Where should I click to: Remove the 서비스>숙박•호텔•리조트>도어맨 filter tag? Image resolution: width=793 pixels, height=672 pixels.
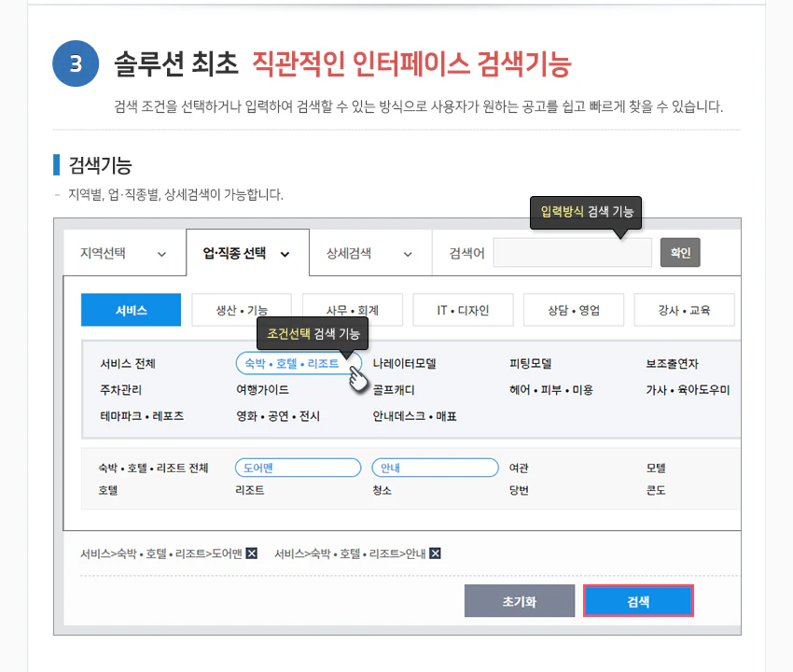(x=251, y=553)
